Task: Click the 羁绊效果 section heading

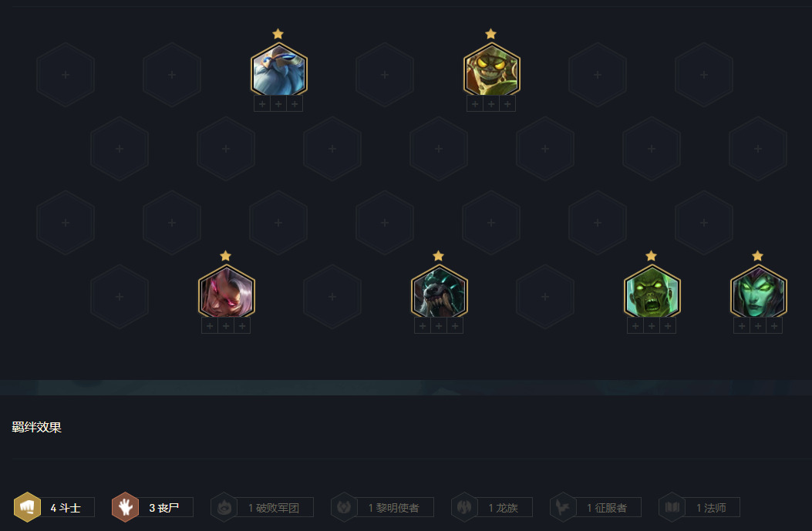Action: click(37, 427)
